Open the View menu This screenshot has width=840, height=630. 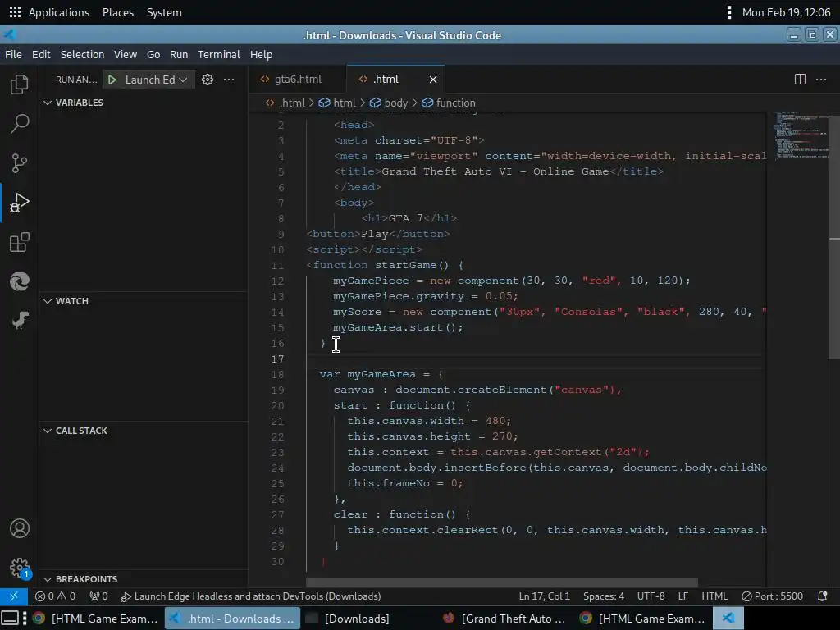(x=126, y=55)
